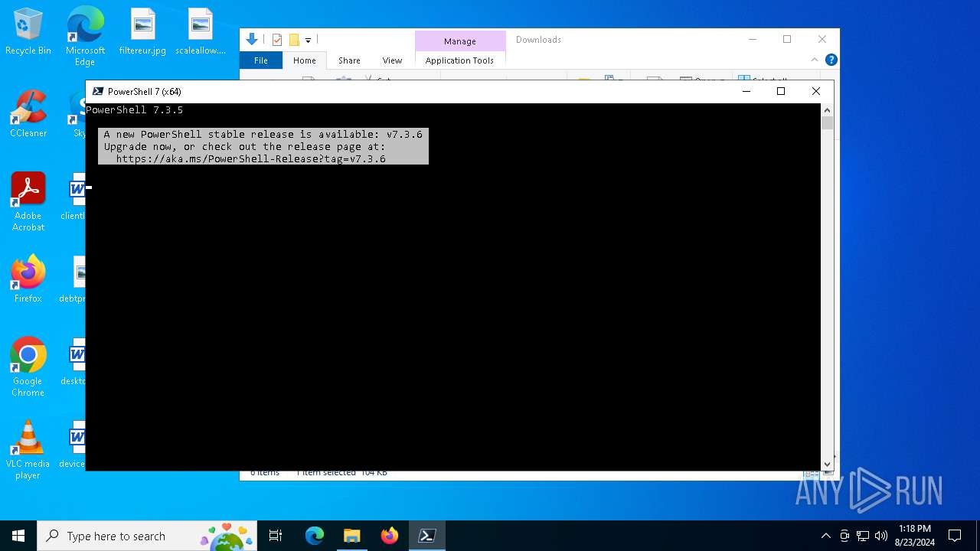Click the Downloads window title text
The image size is (980, 551).
538,40
